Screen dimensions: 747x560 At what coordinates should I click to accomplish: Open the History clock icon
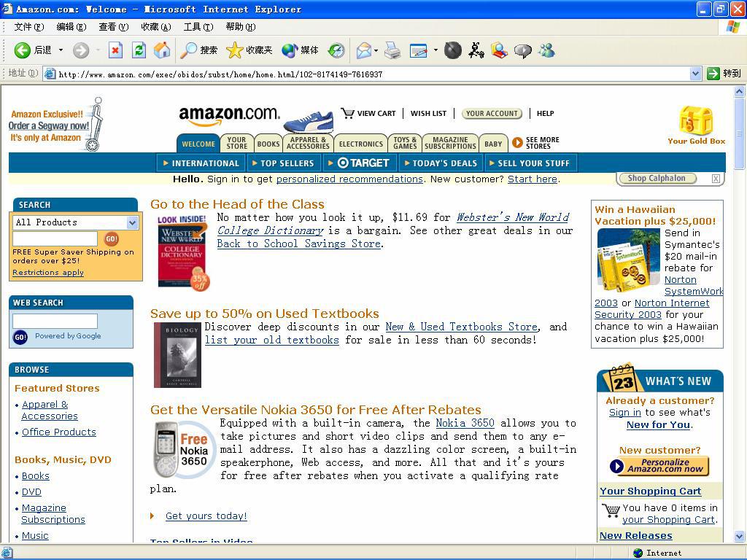(336, 50)
